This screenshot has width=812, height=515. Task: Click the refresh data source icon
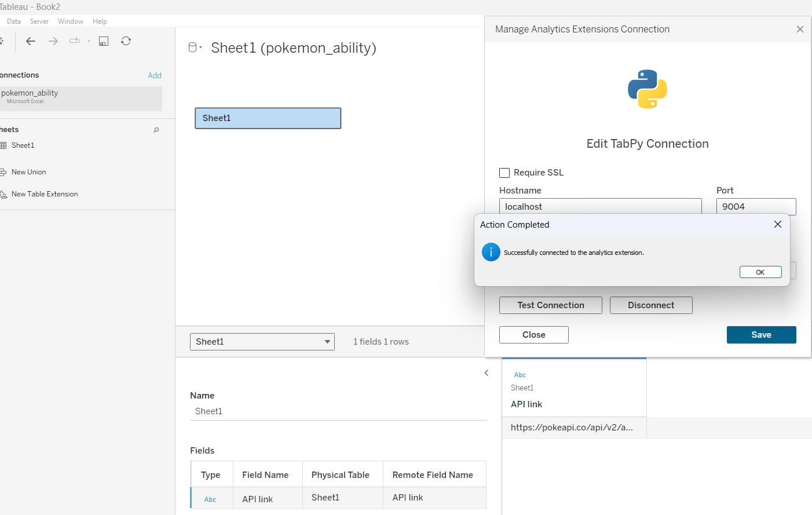click(126, 41)
